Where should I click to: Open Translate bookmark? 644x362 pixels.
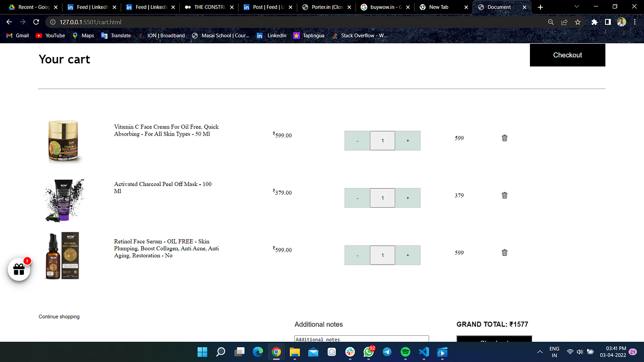[116, 35]
